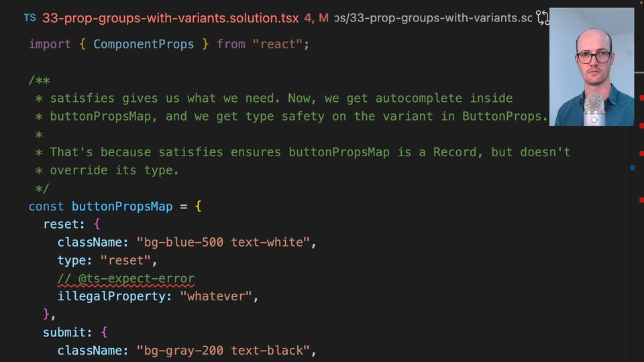The height and width of the screenshot is (362, 644).
Task: Place cursor on the const keyword
Action: (x=46, y=206)
